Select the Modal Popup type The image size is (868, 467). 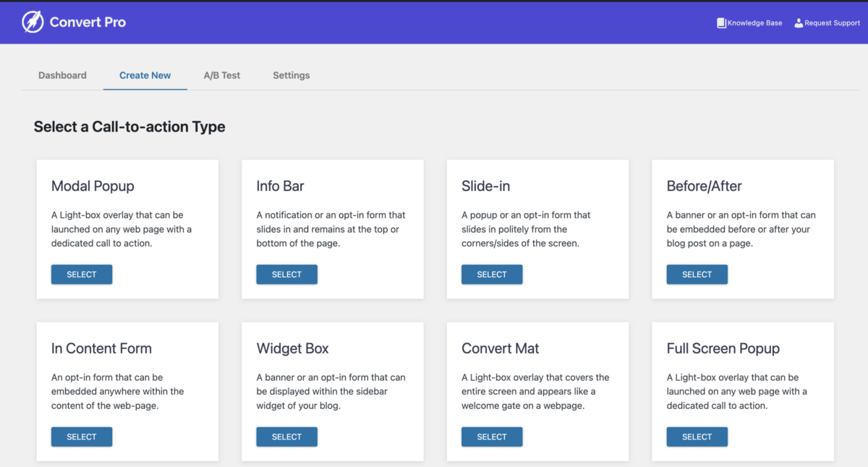click(x=82, y=274)
